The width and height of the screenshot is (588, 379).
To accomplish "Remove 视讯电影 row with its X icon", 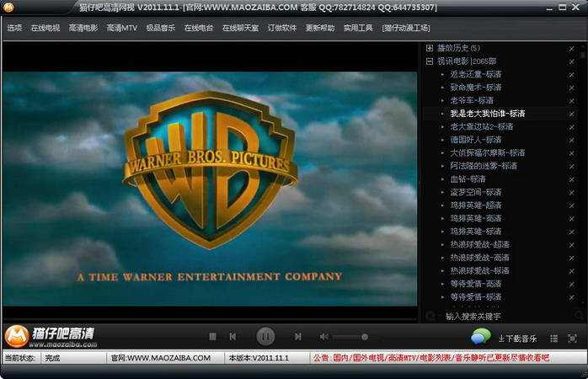I will tap(571, 61).
